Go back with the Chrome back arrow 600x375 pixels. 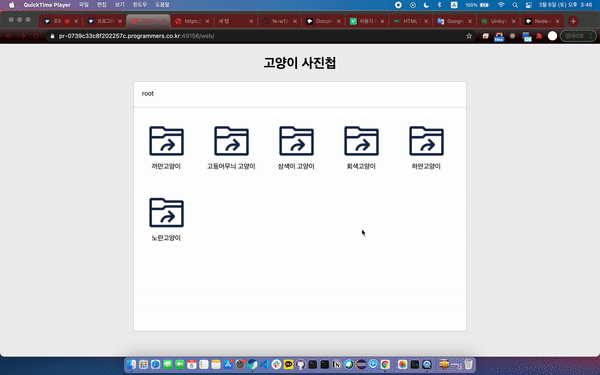click(9, 36)
